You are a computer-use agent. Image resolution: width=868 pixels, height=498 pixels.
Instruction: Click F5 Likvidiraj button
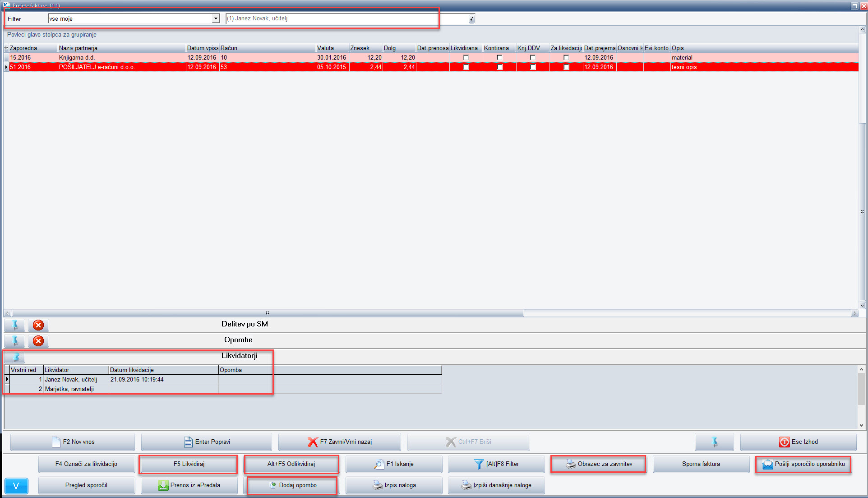tap(189, 464)
